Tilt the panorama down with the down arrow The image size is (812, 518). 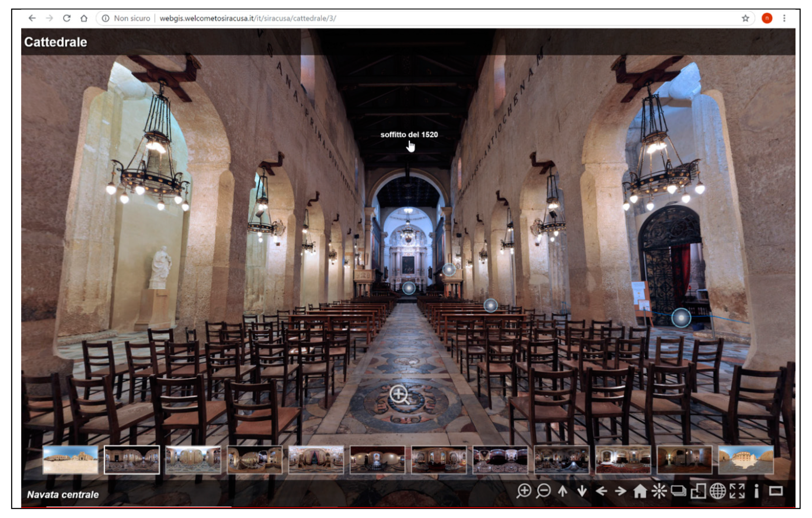[x=582, y=491]
